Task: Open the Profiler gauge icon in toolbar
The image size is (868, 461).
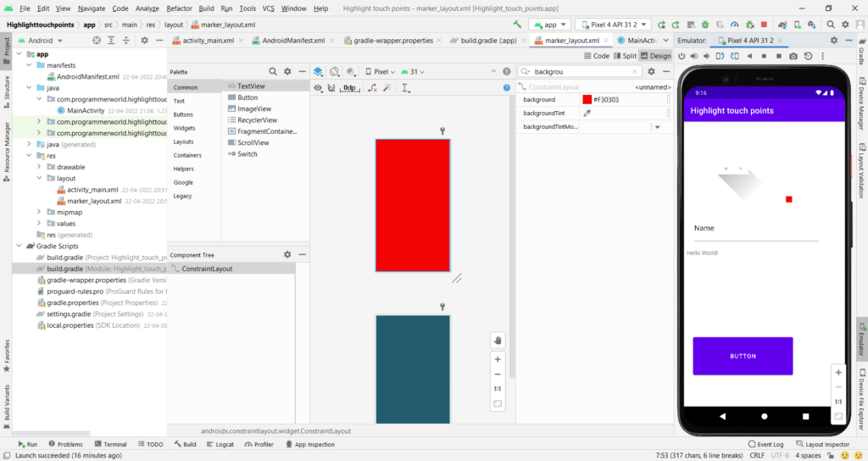Action: tap(735, 25)
